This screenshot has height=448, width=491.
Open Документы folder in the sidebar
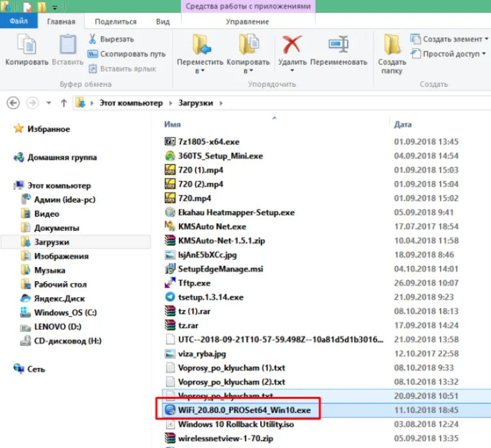click(x=50, y=228)
